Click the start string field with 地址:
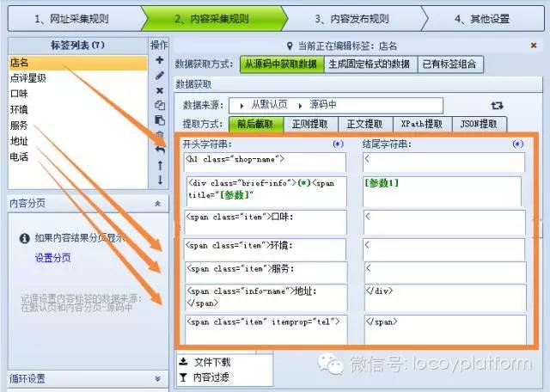This screenshot has height=392, width=550. pyautogui.click(x=266, y=297)
